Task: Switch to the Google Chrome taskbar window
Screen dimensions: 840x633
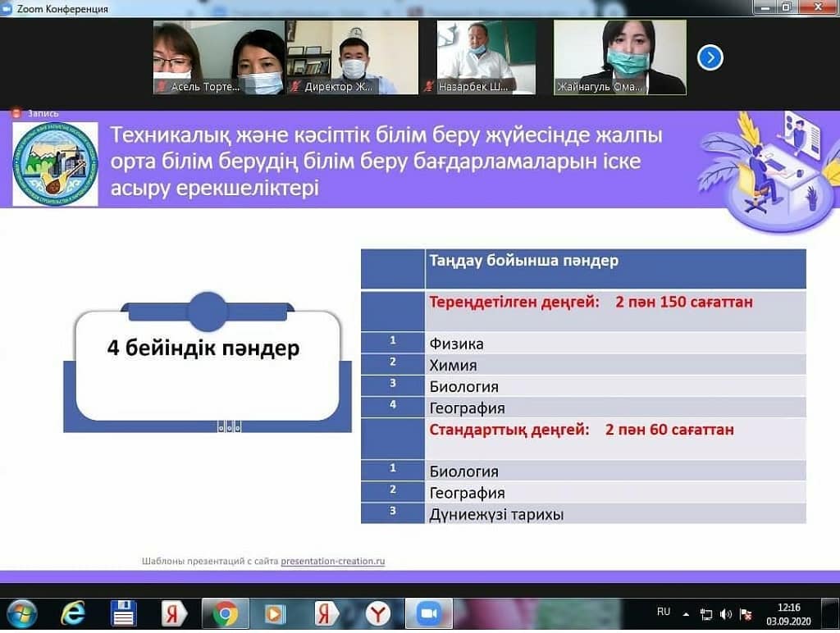Action: point(225,613)
